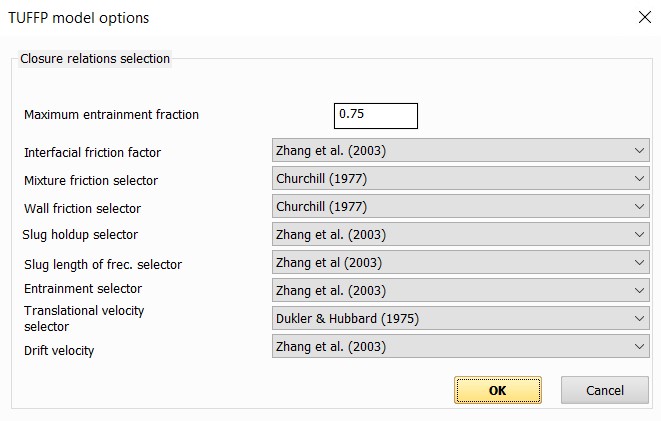Image resolution: width=661 pixels, height=421 pixels.
Task: Expand the Slug holdup selector dropdown
Action: 460,235
